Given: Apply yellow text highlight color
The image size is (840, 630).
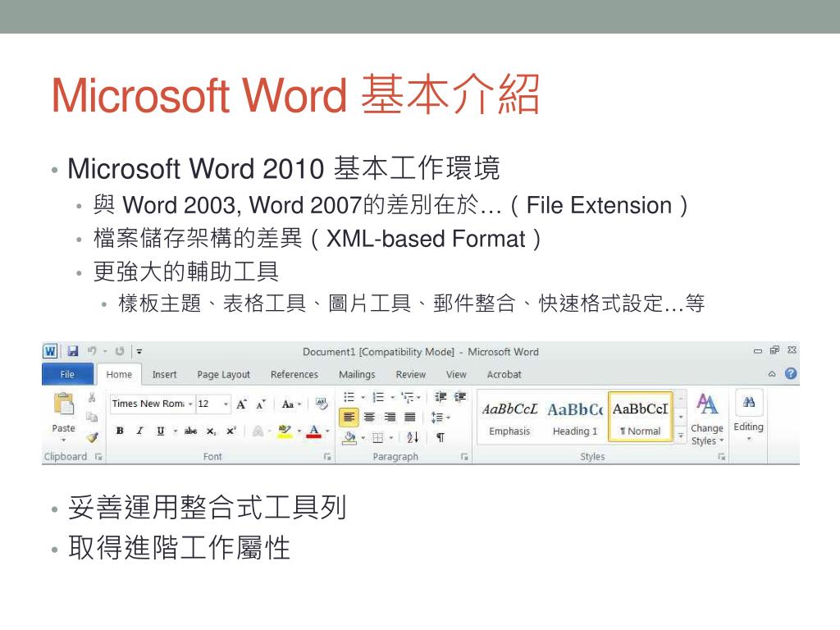Looking at the screenshot, I should [285, 431].
